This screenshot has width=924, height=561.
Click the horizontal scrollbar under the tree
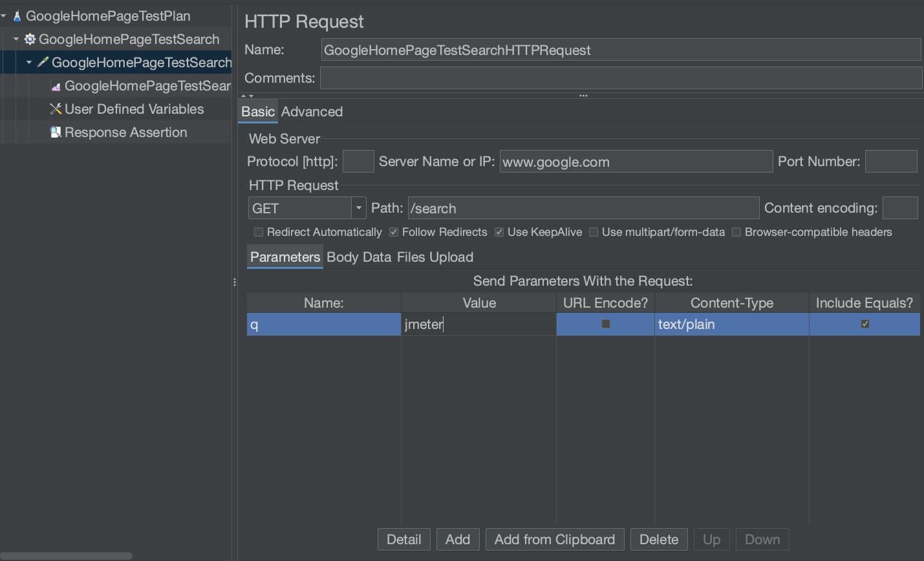tap(66, 556)
